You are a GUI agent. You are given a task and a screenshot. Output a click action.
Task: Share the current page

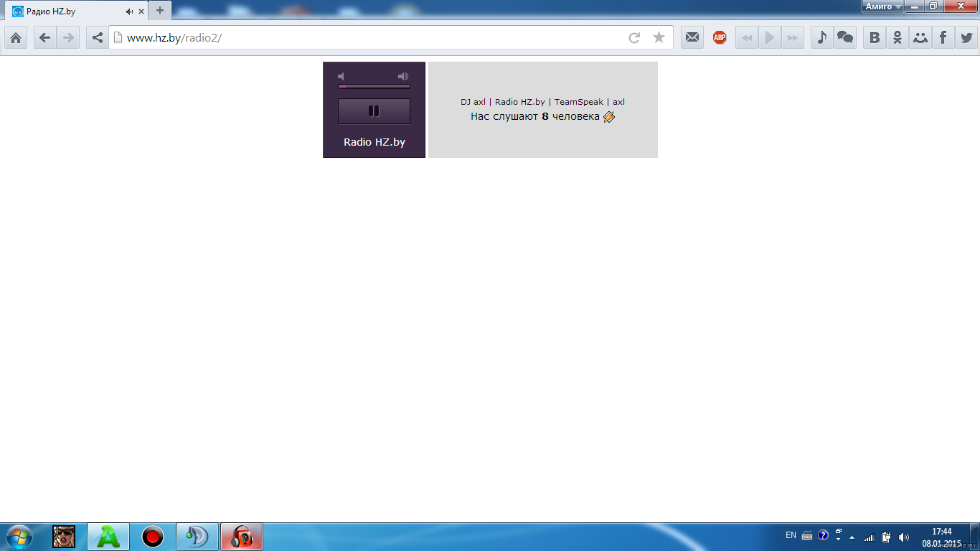[98, 37]
